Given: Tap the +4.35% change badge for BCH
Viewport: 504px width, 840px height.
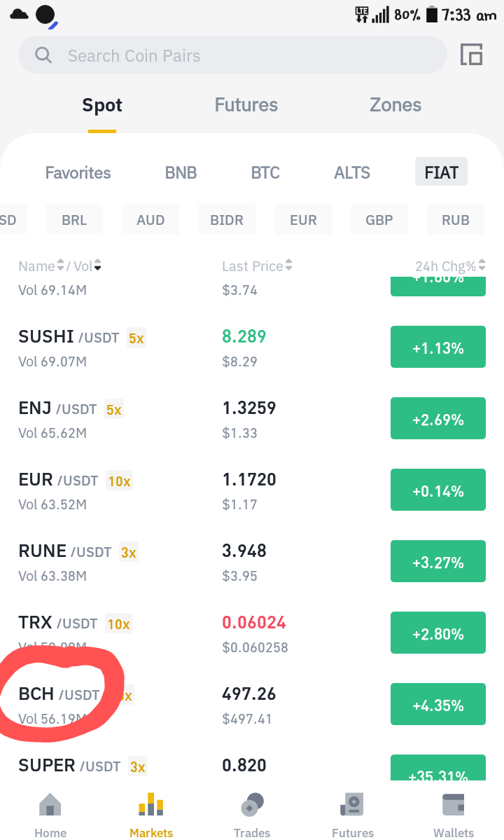Looking at the screenshot, I should pos(438,705).
